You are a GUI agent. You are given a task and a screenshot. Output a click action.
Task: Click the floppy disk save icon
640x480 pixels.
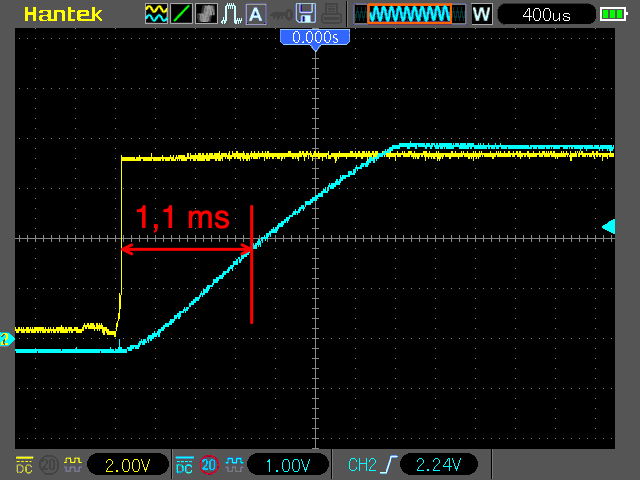307,14
